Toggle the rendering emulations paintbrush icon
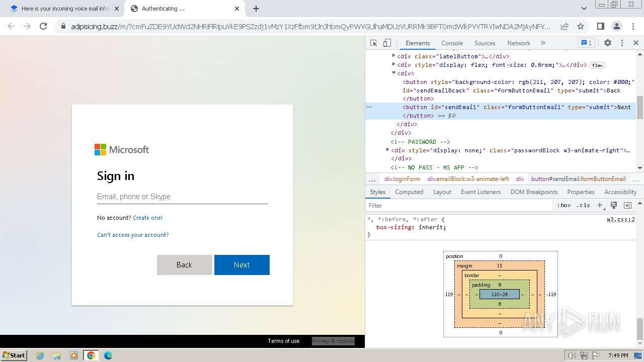The width and height of the screenshot is (644, 362). [x=614, y=205]
